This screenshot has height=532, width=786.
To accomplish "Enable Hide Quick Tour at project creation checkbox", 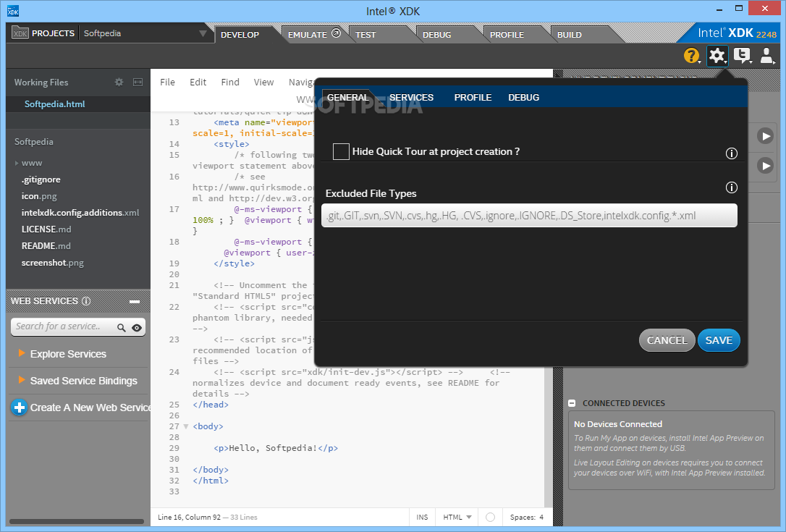I will (341, 151).
